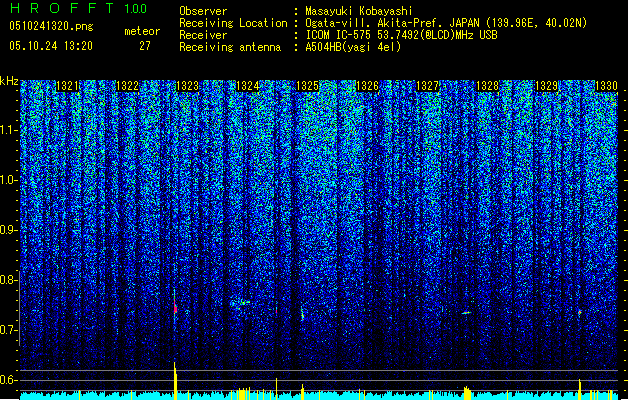The image size is (629, 400).
Task: Click the 1321 time marker
Action: (67, 86)
